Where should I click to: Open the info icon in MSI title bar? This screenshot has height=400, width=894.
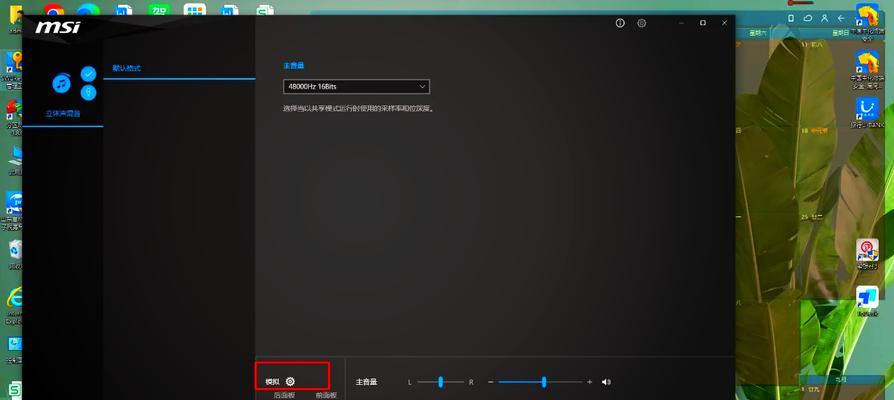pos(620,23)
